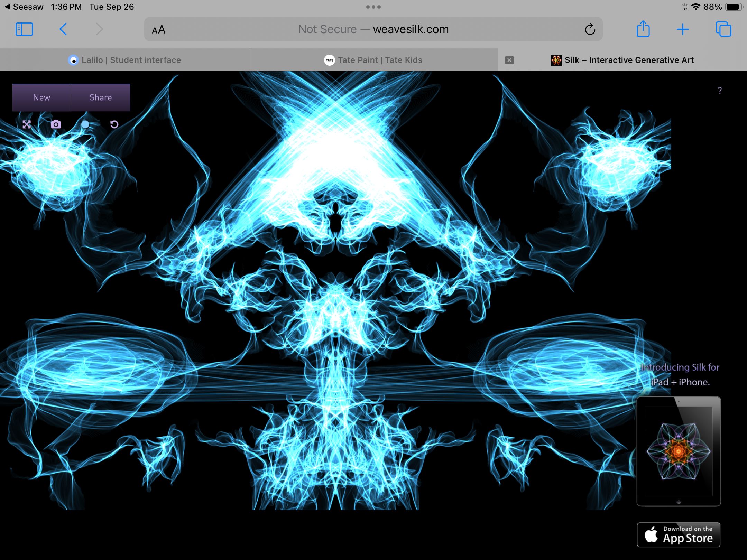Take a snapshot with the camera icon
Screen dimensions: 747x560
56,124
